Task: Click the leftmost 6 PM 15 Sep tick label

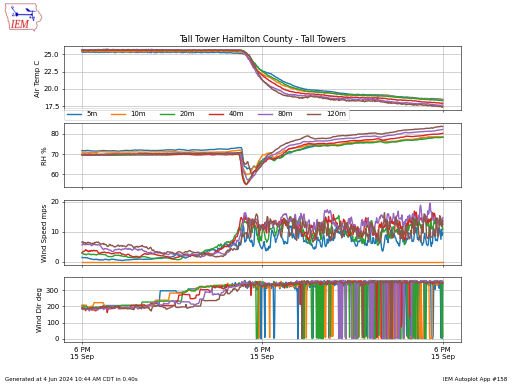Action: pos(82,353)
